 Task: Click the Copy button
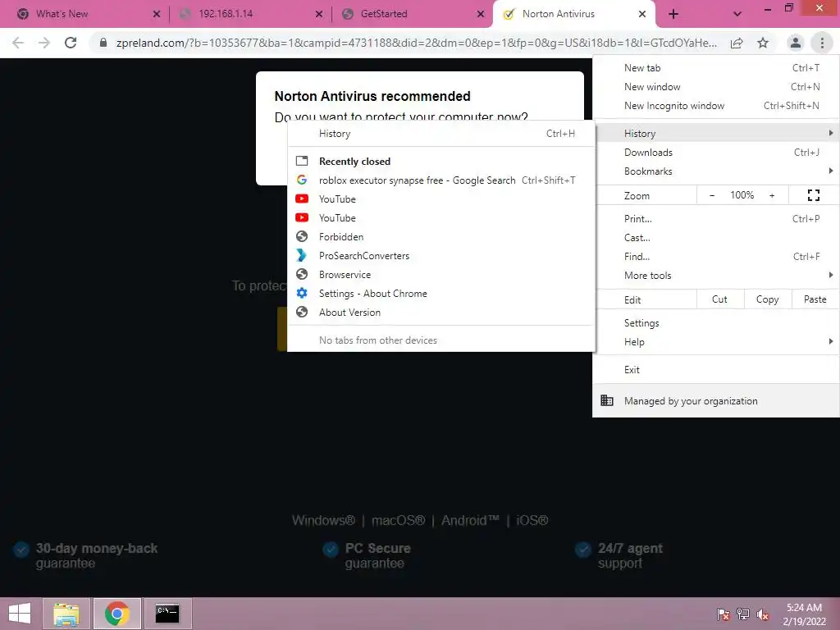tap(767, 299)
